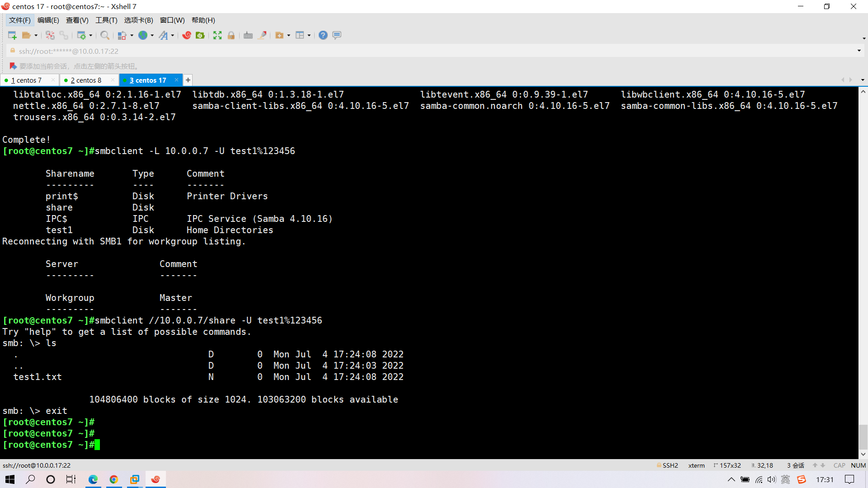Open the address bar history dropdown

click(859, 51)
